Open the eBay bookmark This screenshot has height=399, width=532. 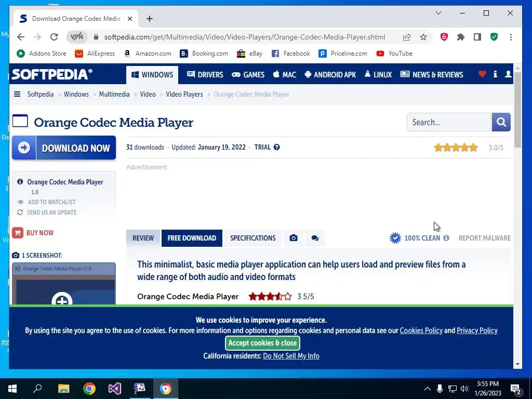pyautogui.click(x=250, y=54)
